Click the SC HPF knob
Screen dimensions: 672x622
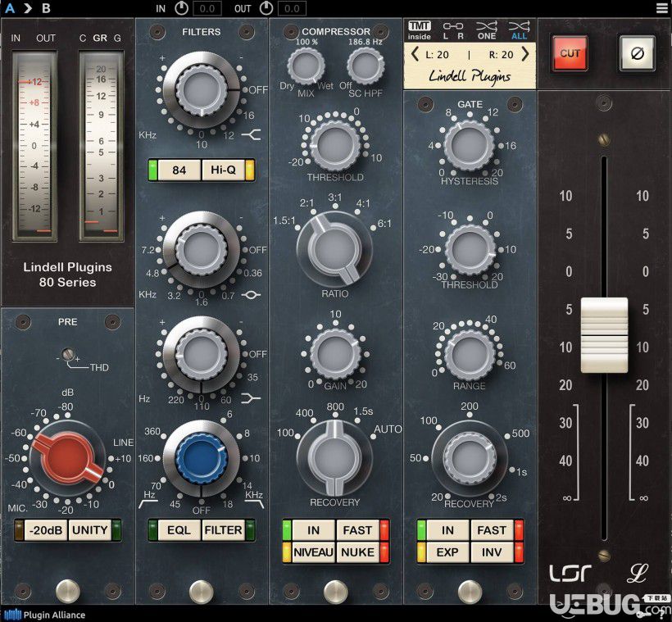coord(366,66)
